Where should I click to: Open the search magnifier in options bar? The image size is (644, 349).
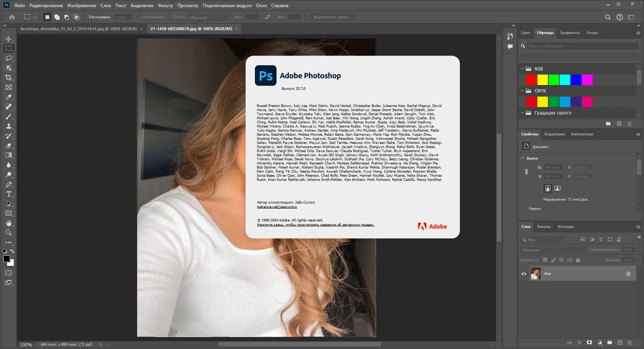tap(607, 17)
